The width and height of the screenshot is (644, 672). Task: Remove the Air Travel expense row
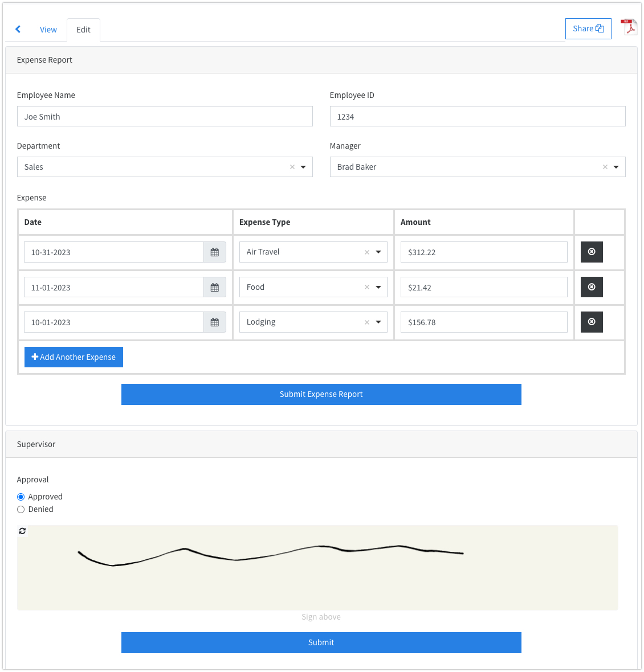click(x=592, y=252)
